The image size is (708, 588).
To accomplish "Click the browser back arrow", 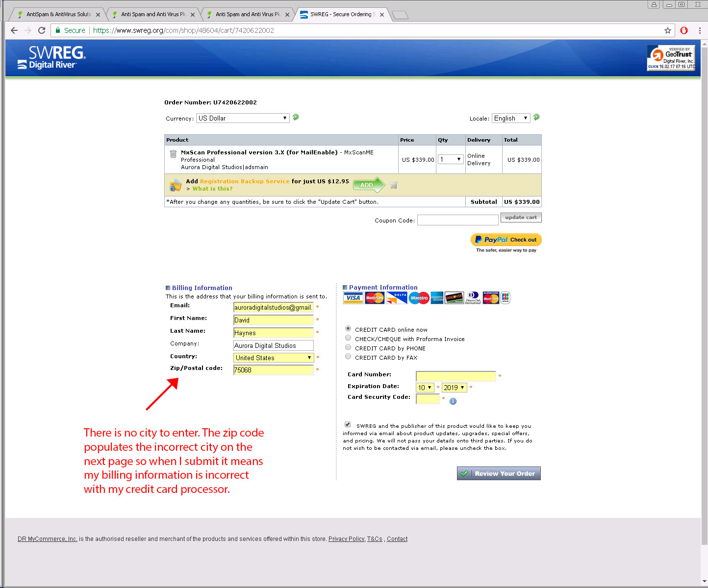I will pos(14,30).
